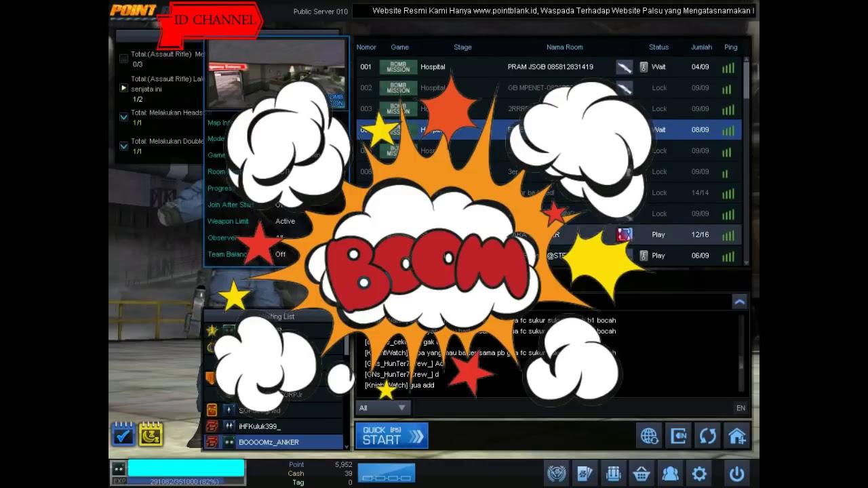Open the clan emblem icon
This screenshot has width=868, height=488.
tap(557, 473)
